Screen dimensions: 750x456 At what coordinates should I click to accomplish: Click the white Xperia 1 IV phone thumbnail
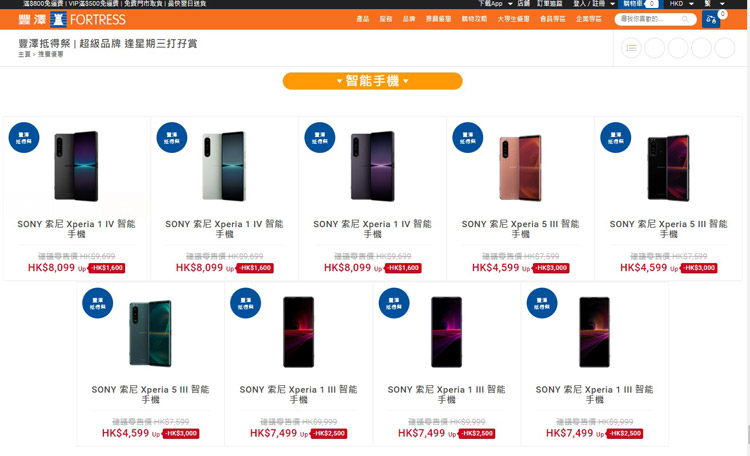[224, 166]
